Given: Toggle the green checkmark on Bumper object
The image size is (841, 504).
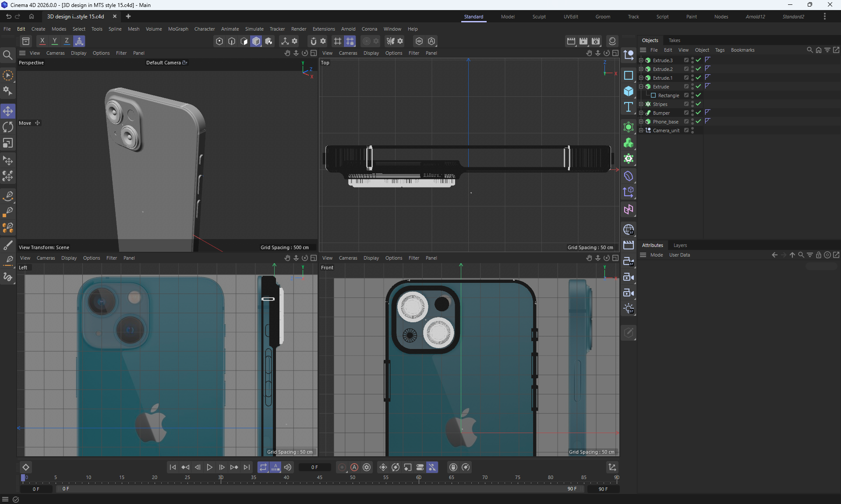Looking at the screenshot, I should pyautogui.click(x=699, y=113).
